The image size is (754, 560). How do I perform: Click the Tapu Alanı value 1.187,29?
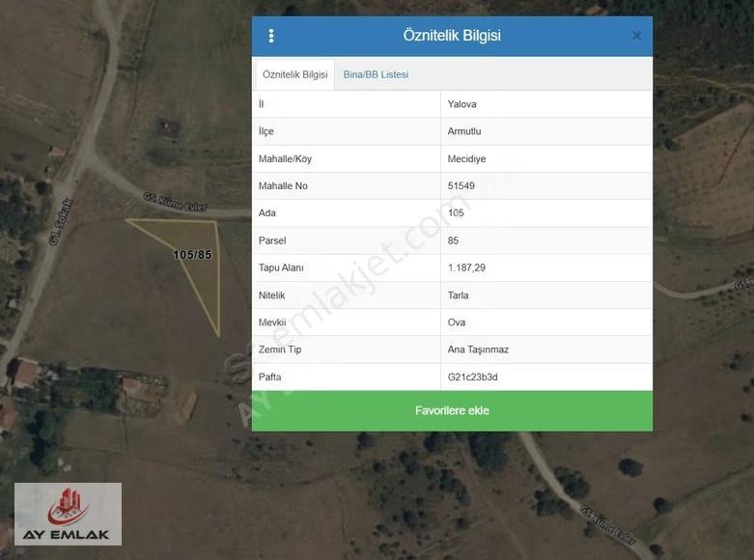pyautogui.click(x=466, y=267)
